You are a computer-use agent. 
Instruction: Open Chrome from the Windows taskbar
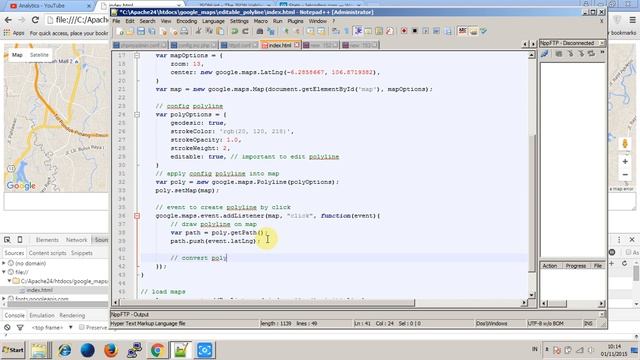tap(157, 350)
